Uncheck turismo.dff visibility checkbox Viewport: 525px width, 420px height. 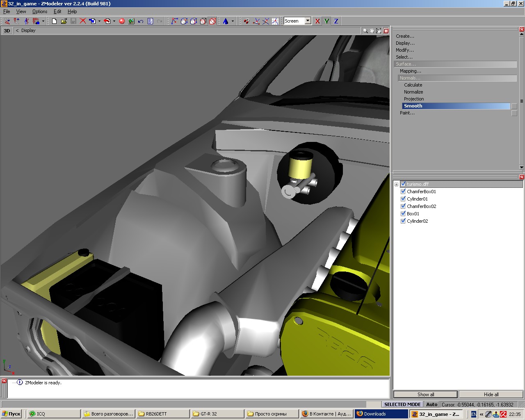(x=403, y=184)
